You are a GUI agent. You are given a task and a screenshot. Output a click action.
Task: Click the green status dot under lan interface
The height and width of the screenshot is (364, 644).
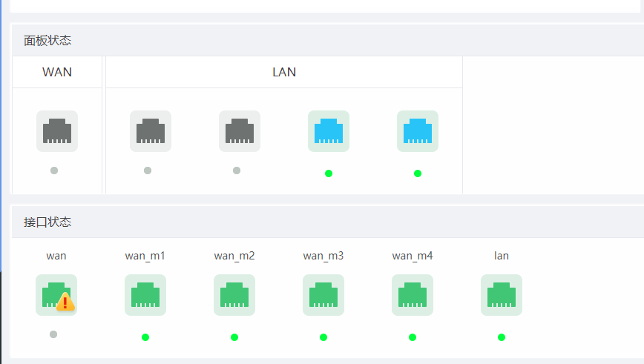[502, 337]
